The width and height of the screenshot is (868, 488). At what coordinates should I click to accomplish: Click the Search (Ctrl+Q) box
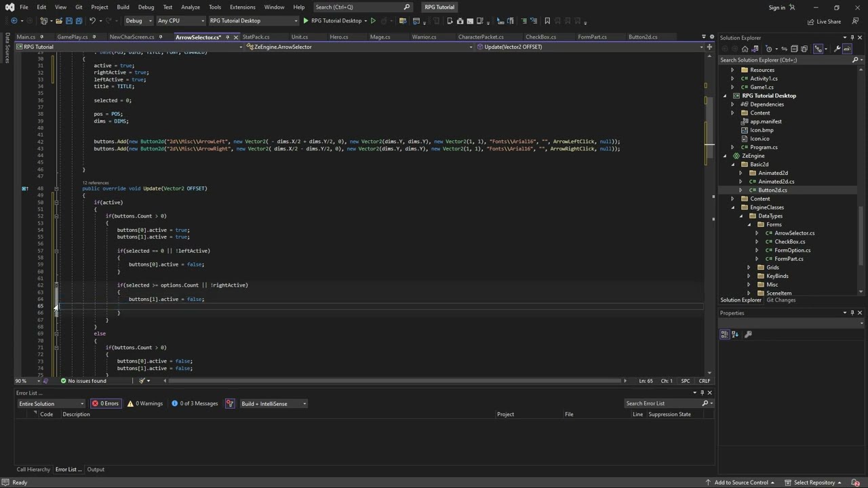click(x=363, y=7)
